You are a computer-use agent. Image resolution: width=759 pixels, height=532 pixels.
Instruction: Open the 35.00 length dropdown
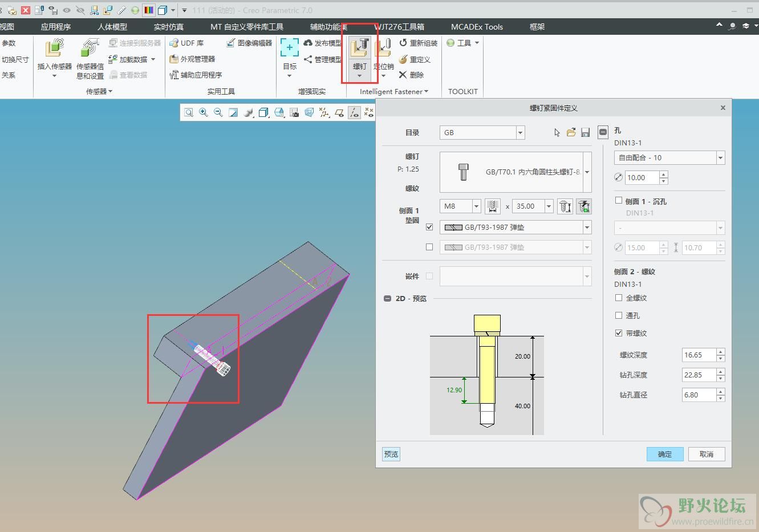[549, 206]
